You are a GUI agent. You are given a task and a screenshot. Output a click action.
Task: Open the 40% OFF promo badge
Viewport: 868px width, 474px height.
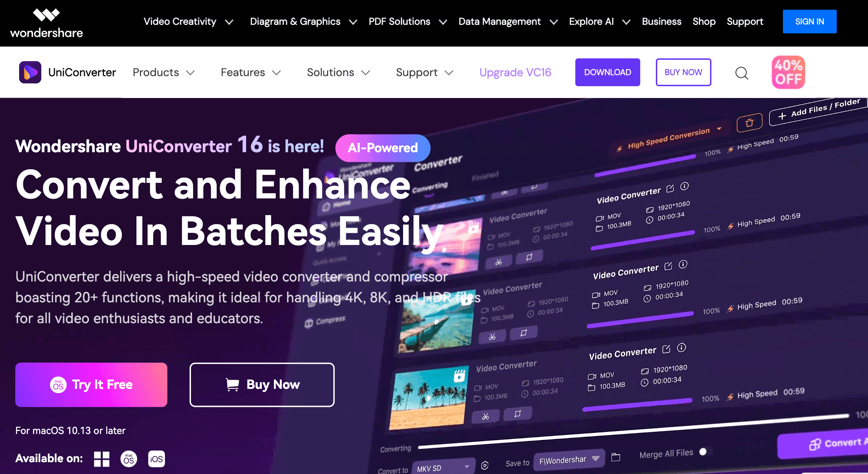pos(788,72)
